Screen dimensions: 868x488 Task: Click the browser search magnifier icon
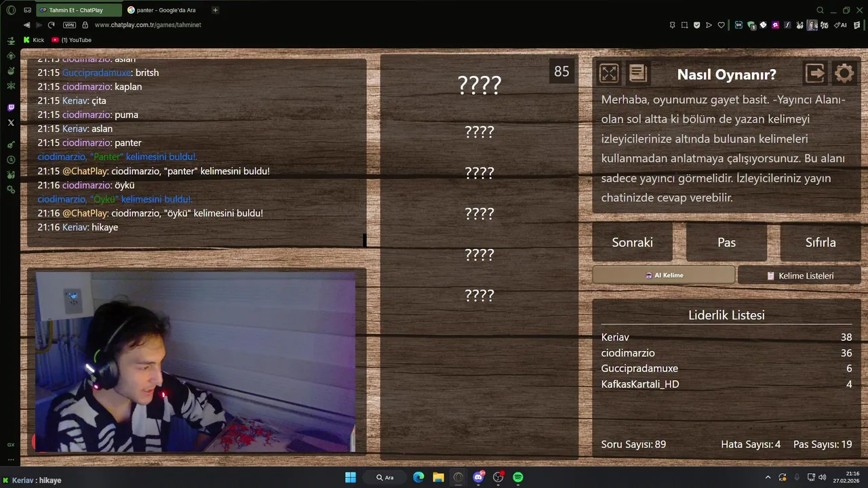tap(820, 10)
